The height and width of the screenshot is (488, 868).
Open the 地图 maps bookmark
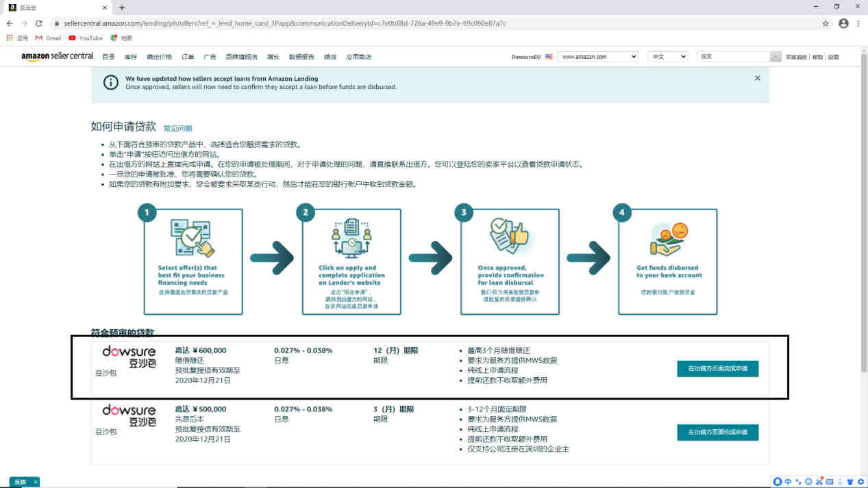[121, 38]
